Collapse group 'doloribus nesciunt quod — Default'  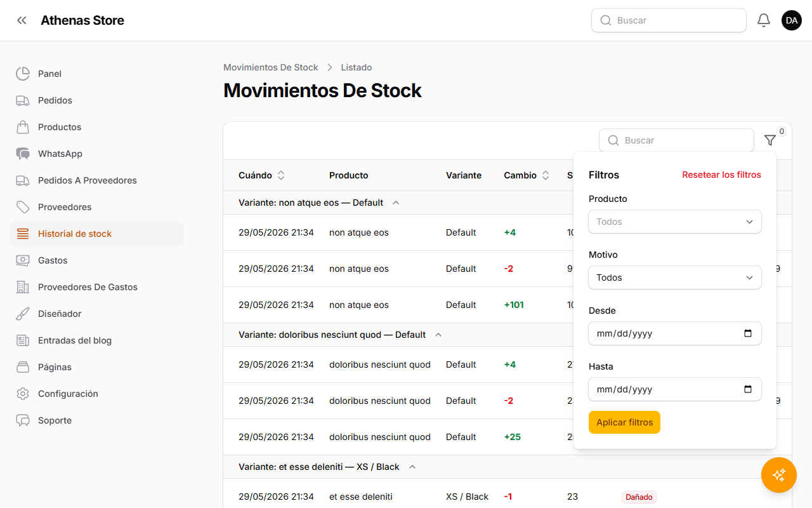[x=438, y=335]
